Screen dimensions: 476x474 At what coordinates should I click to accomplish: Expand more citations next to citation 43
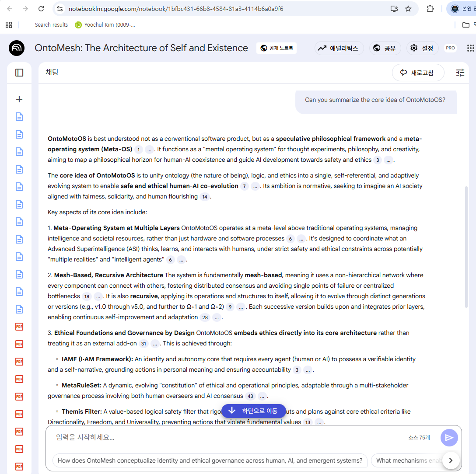[262, 396]
